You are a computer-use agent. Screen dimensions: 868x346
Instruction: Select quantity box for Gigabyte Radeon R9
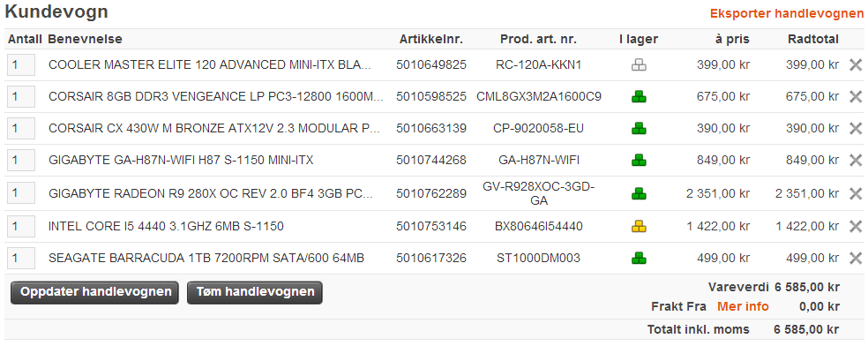tap(21, 193)
